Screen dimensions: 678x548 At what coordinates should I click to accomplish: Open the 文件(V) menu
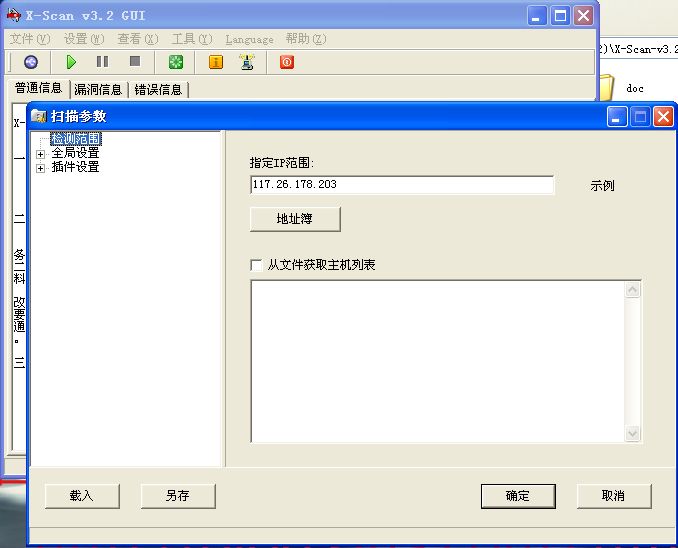point(30,39)
